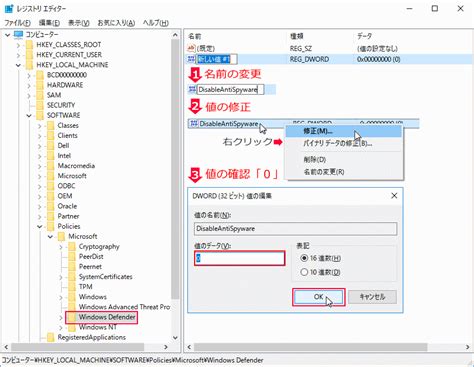Click the Cryptography folder icon

pyautogui.click(x=72, y=246)
